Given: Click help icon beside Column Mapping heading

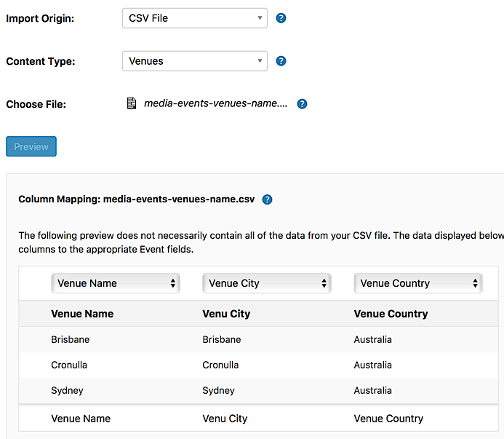Looking at the screenshot, I should click(267, 199).
